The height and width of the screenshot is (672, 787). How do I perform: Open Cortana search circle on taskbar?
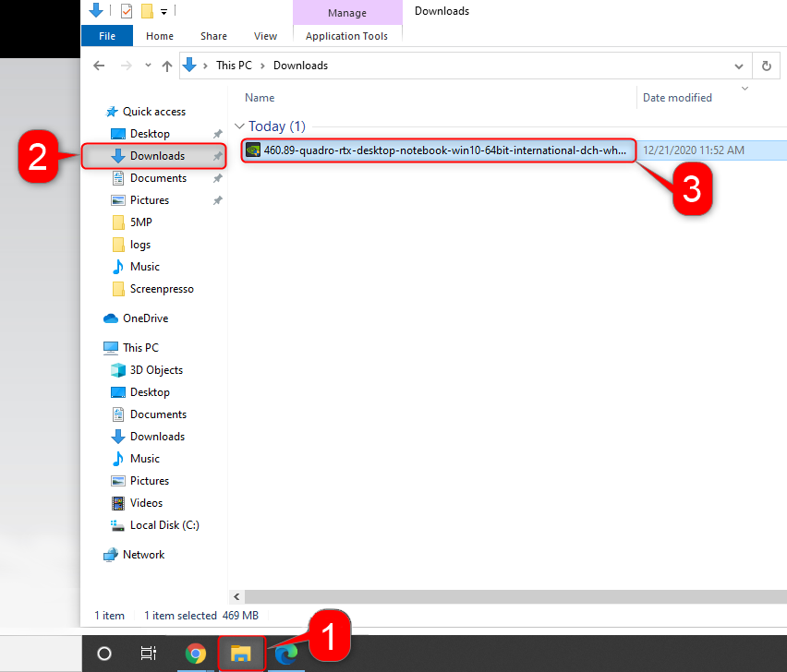click(103, 654)
